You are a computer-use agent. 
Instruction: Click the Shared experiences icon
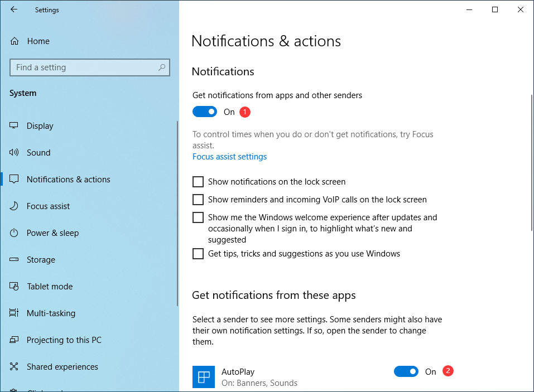13,366
